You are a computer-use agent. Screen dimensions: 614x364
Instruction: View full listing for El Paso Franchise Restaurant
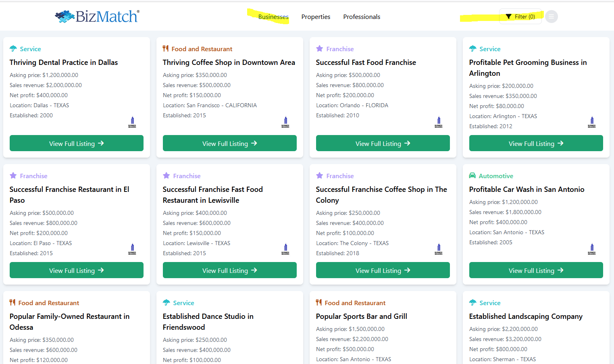[77, 270]
